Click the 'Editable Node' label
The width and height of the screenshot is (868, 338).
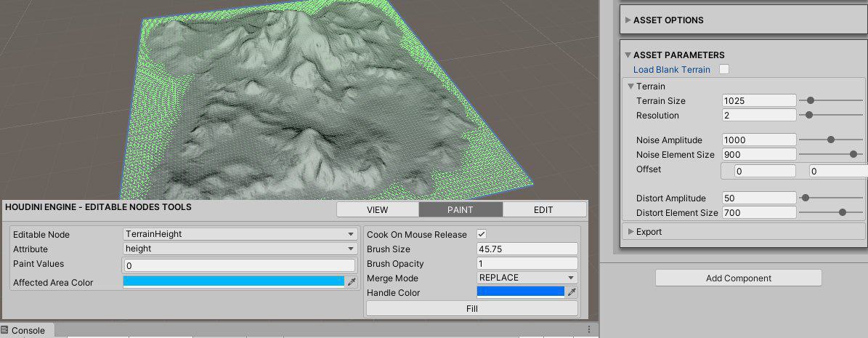41,234
